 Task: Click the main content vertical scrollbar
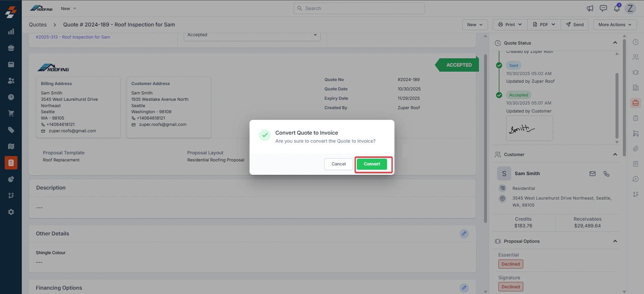pyautogui.click(x=485, y=139)
